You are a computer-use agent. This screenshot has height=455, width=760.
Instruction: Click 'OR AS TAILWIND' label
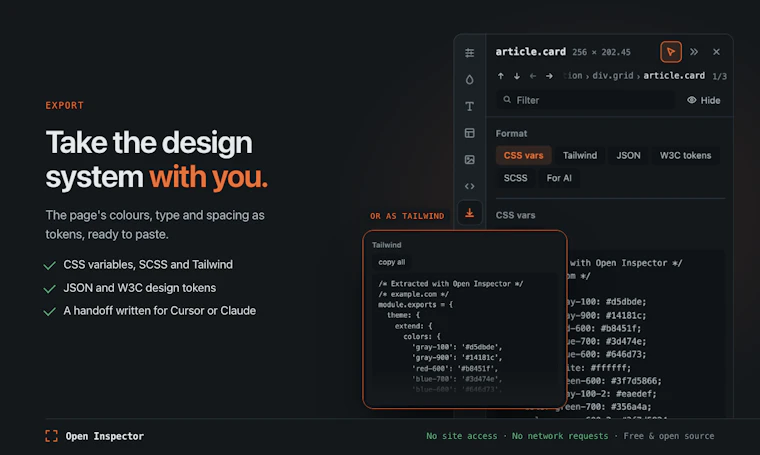click(x=407, y=216)
